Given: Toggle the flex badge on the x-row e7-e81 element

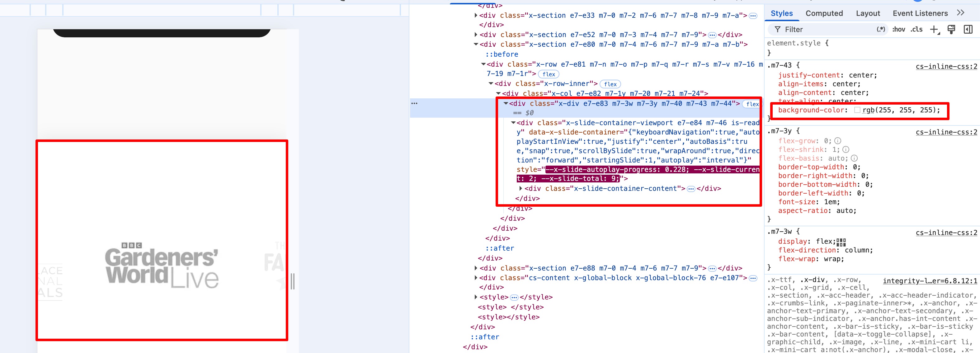Looking at the screenshot, I should (x=549, y=74).
